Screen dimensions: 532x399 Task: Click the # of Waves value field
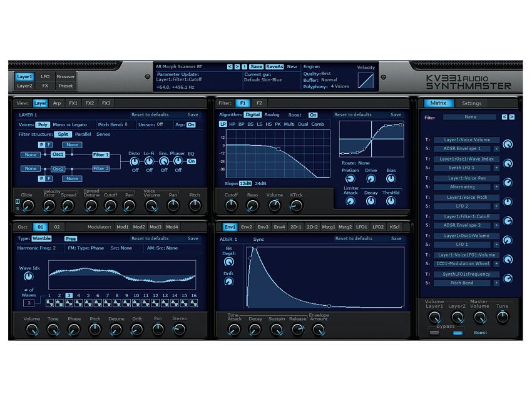coord(29,303)
